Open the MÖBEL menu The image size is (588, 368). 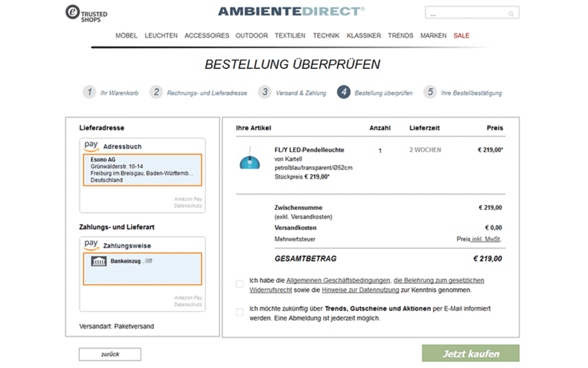pos(126,36)
